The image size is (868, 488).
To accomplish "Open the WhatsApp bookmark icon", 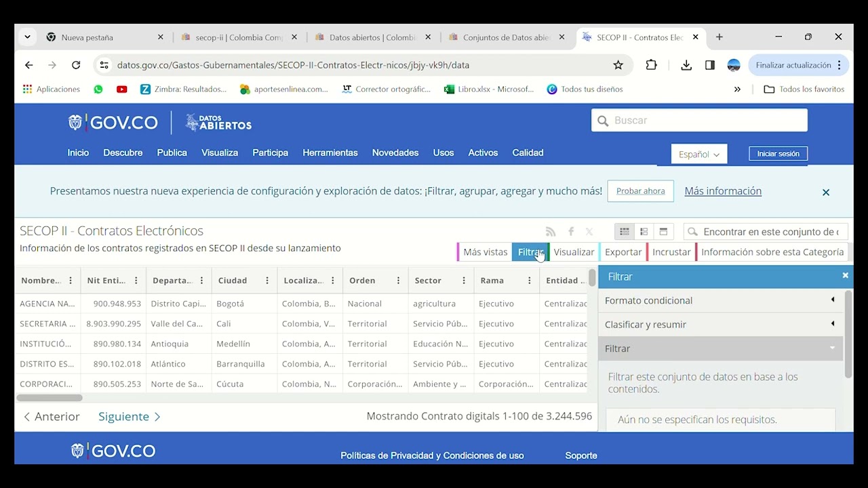I will point(98,89).
